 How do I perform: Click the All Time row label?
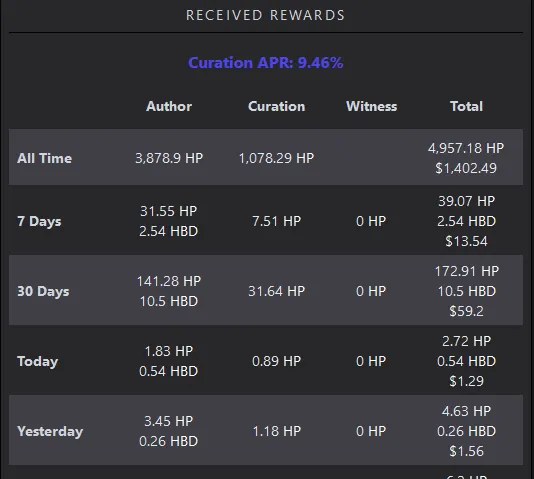click(x=45, y=158)
